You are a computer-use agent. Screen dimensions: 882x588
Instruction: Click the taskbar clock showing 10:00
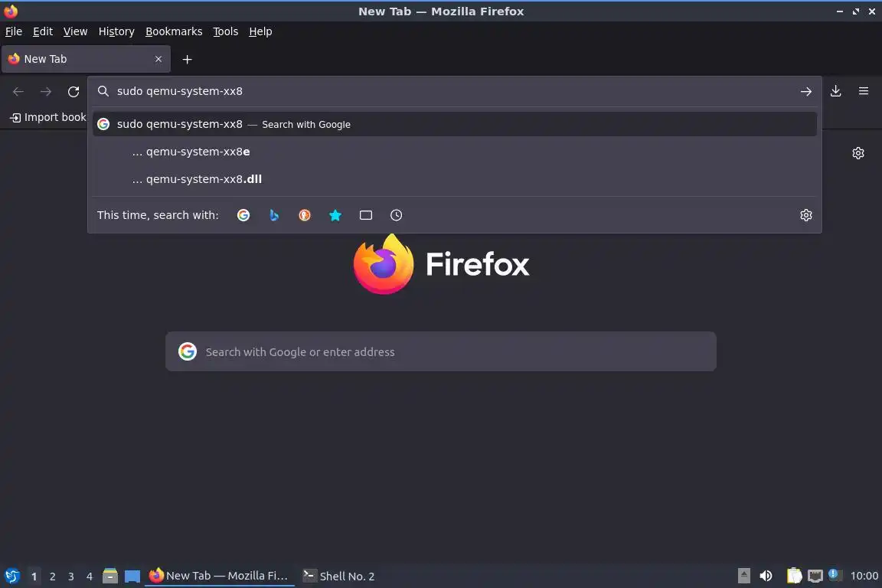tap(864, 576)
